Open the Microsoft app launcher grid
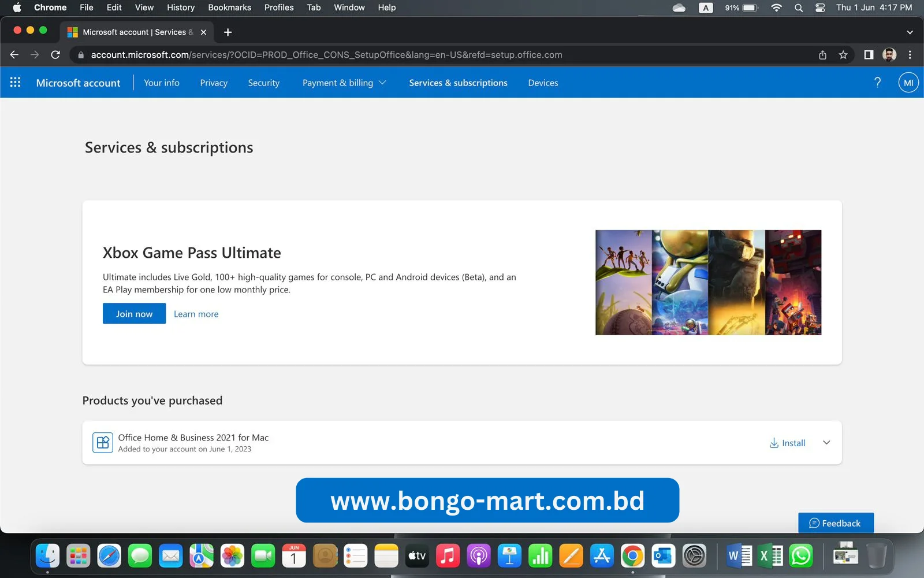Screen dimensions: 924x578 15,82
